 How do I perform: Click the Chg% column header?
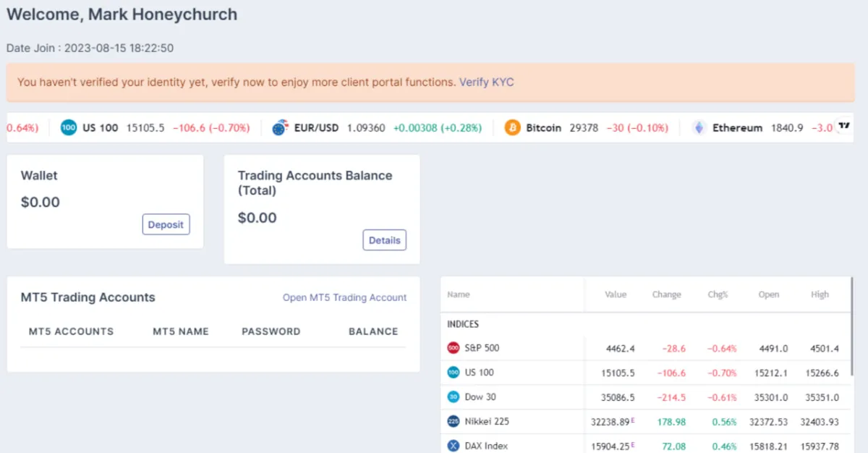coord(718,295)
